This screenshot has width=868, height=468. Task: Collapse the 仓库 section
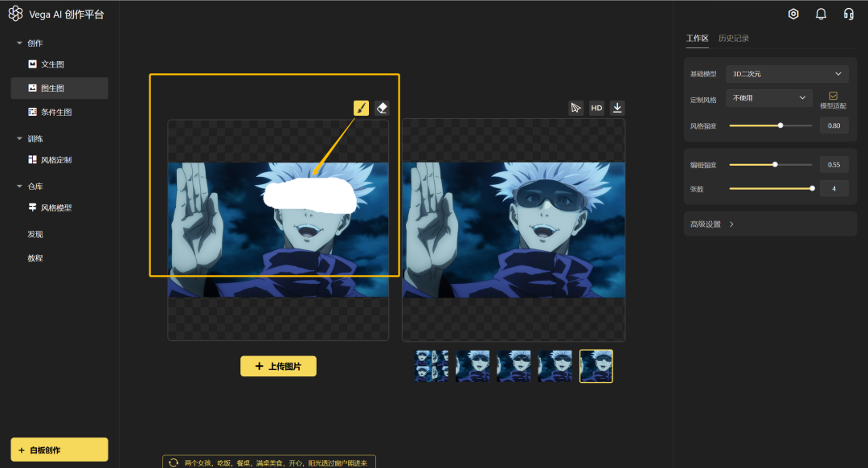(19, 187)
